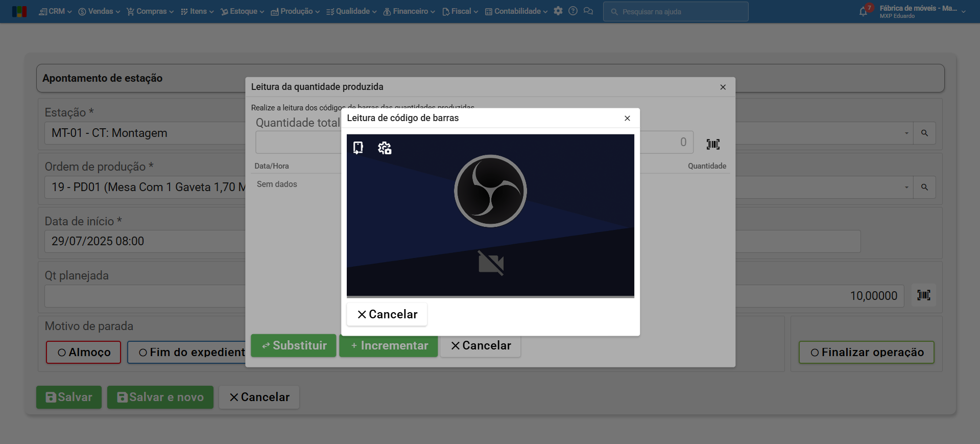
Task: Select Finalizar operação option
Action: tap(867, 353)
